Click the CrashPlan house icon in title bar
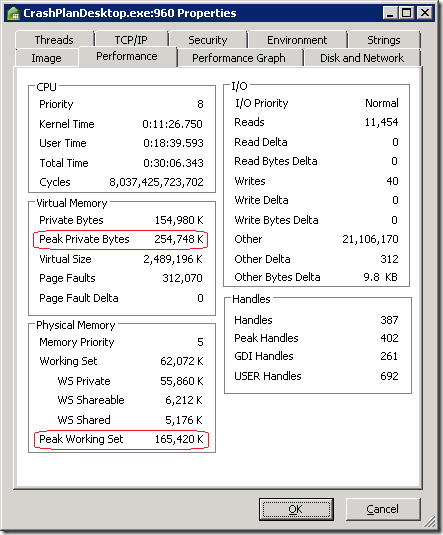Viewport: 443px width, 535px height. (x=13, y=13)
